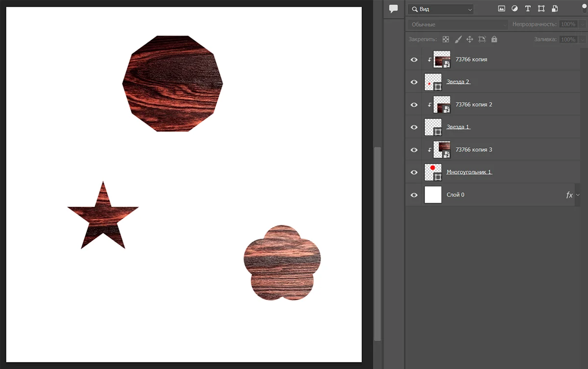Viewport: 588px width, 369px height.
Task: Filter layers by adjustment layers icon
Action: click(514, 9)
